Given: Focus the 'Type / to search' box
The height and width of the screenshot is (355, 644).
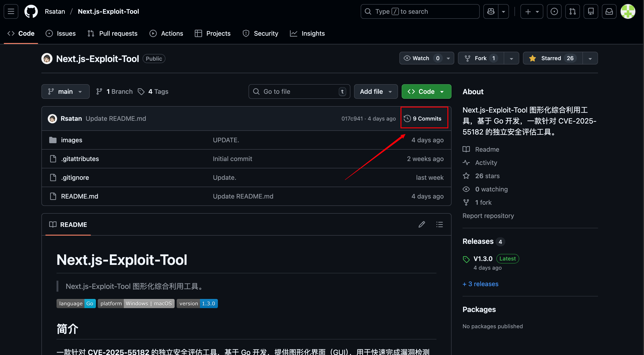Looking at the screenshot, I should tap(420, 11).
